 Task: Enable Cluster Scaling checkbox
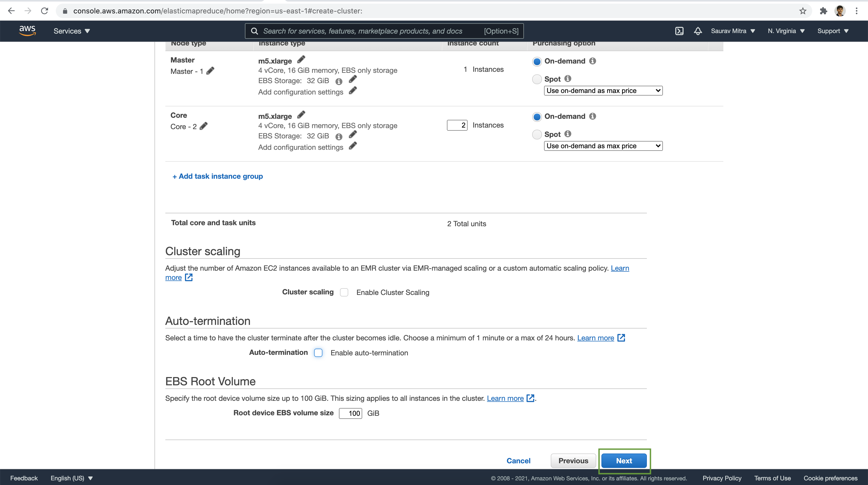point(344,292)
